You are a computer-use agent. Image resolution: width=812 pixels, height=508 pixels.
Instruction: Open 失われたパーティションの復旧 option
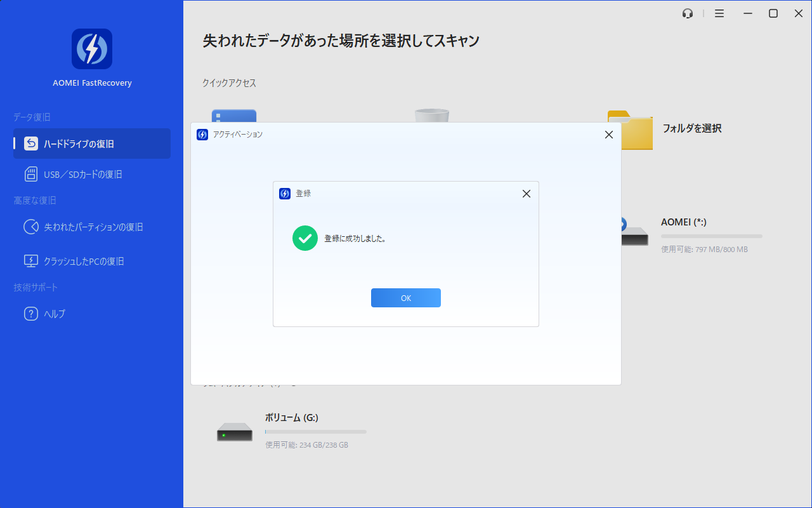(93, 227)
